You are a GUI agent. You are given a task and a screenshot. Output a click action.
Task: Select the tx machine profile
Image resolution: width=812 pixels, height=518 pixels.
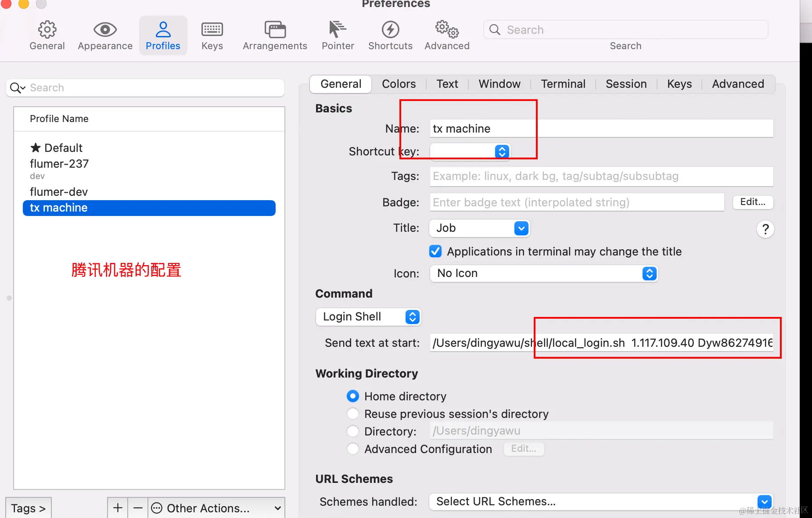coord(149,208)
